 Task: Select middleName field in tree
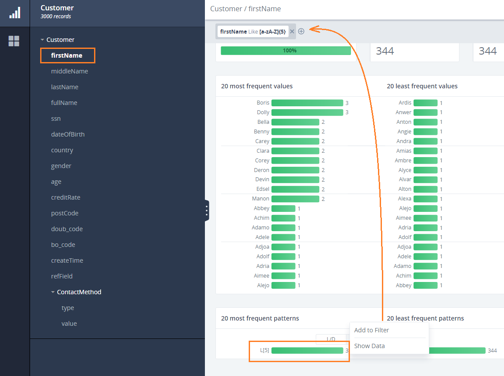coord(69,71)
